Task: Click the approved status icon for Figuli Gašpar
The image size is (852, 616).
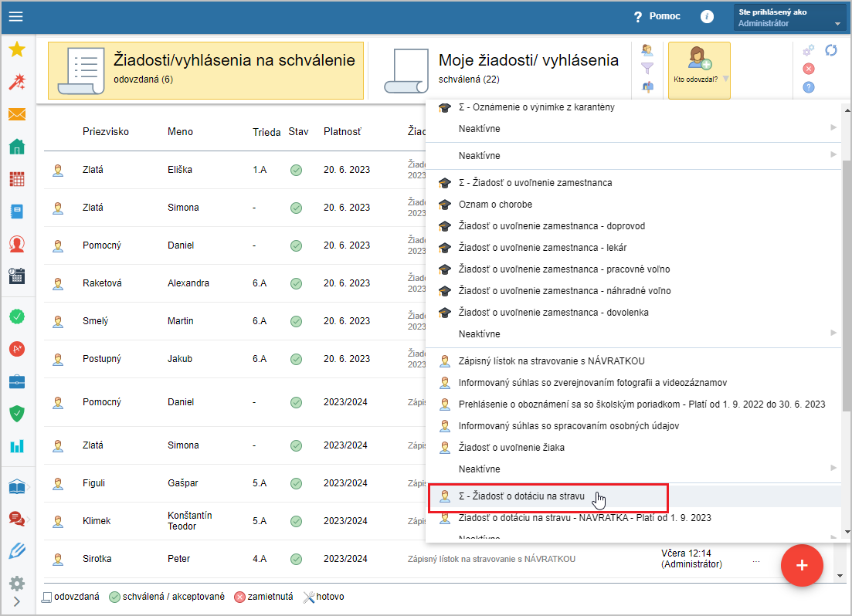Action: click(296, 483)
